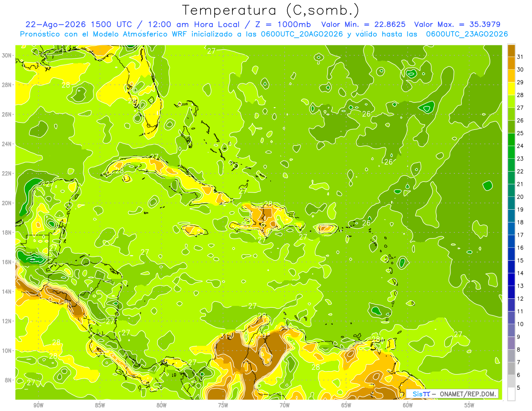Screen dimensions: 532x411
Task: Click the 90W longitude axis label
Action: click(38, 405)
